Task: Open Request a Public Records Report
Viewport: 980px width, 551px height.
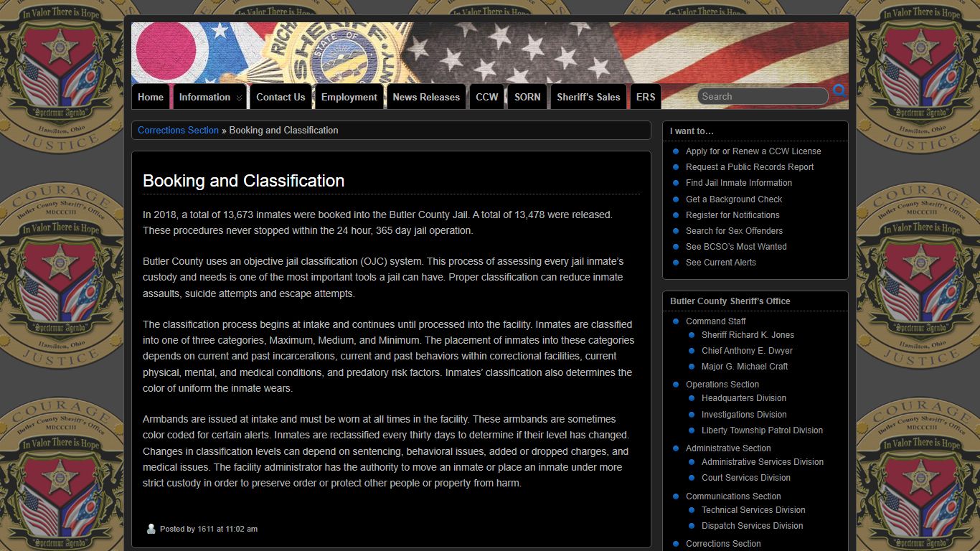Action: click(x=750, y=167)
